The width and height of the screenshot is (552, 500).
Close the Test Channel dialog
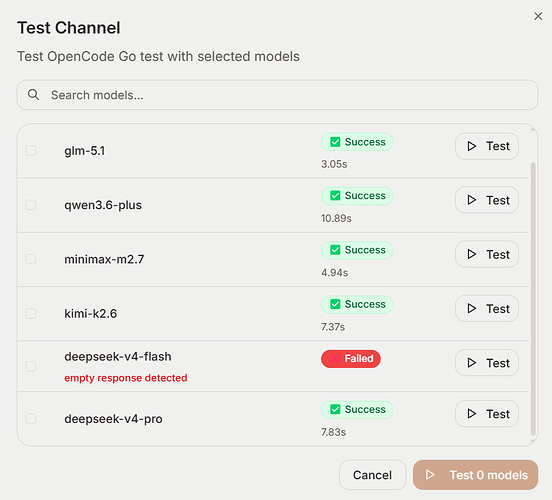click(x=538, y=16)
